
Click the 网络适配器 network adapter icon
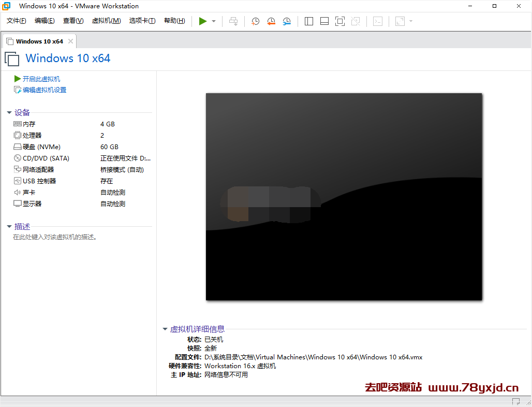click(17, 169)
